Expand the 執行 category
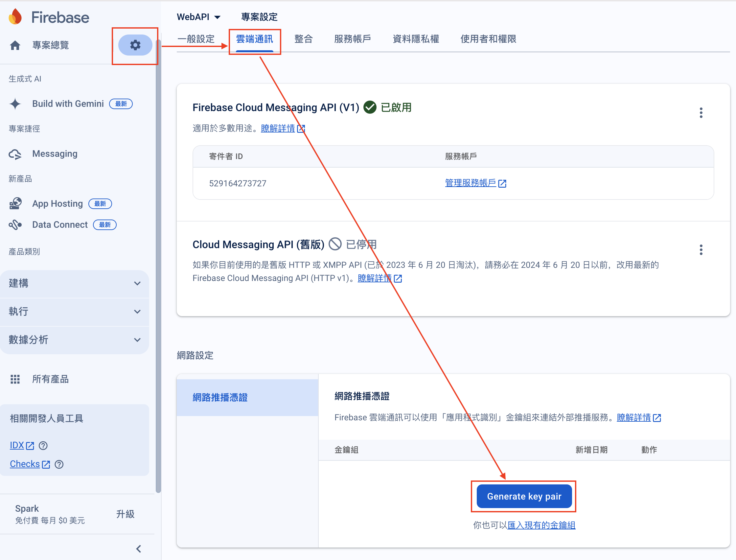The width and height of the screenshot is (736, 560). coord(74,312)
